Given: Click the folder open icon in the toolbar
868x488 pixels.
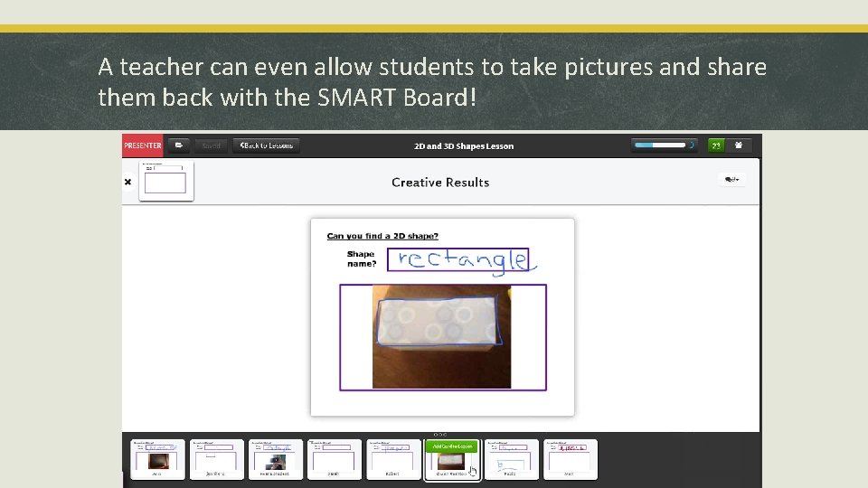Looking at the screenshot, I should pyautogui.click(x=179, y=145).
